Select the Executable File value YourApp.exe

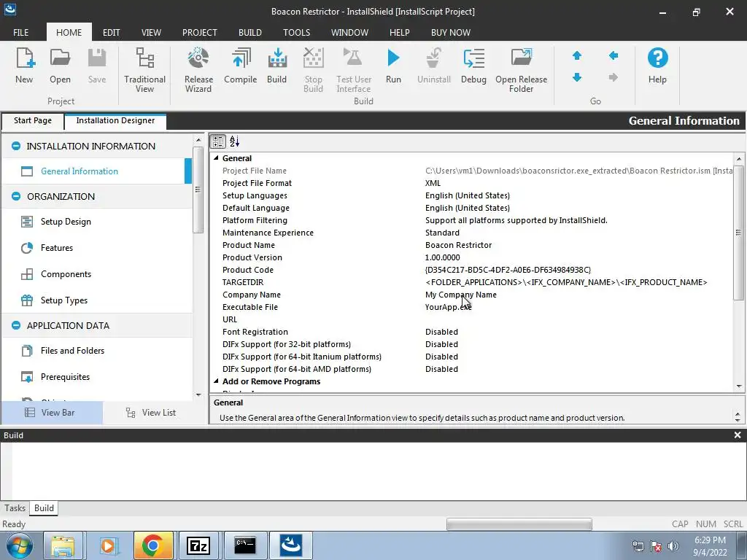pyautogui.click(x=449, y=307)
